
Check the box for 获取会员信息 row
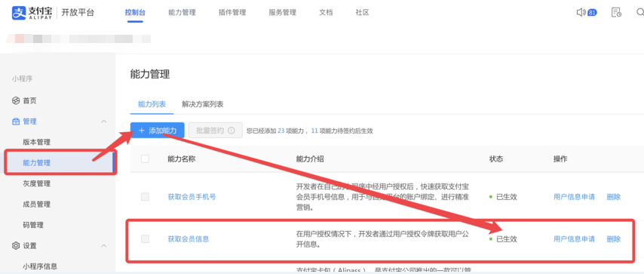[145, 239]
